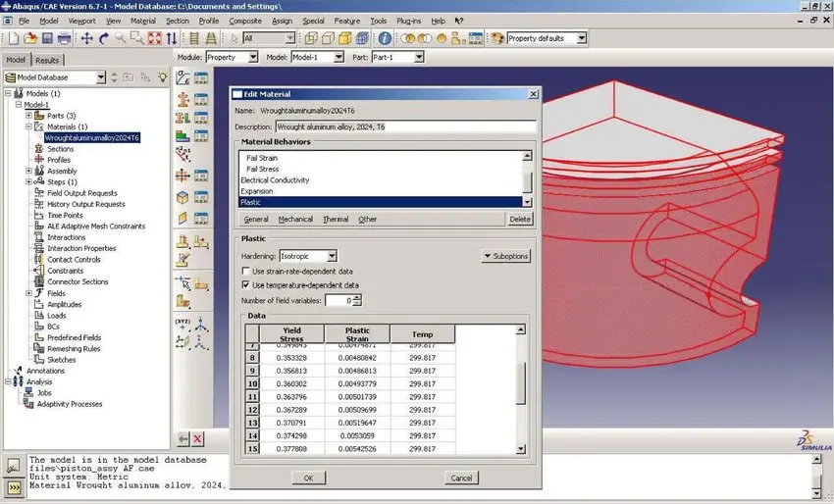Click the color code palette icon
This screenshot has height=504, width=834.
pos(497,38)
